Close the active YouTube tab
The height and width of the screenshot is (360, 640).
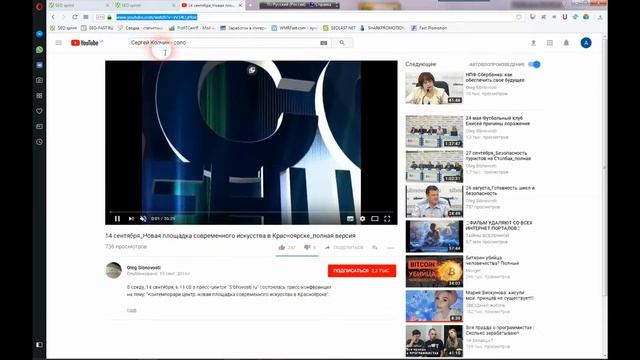tap(240, 5)
